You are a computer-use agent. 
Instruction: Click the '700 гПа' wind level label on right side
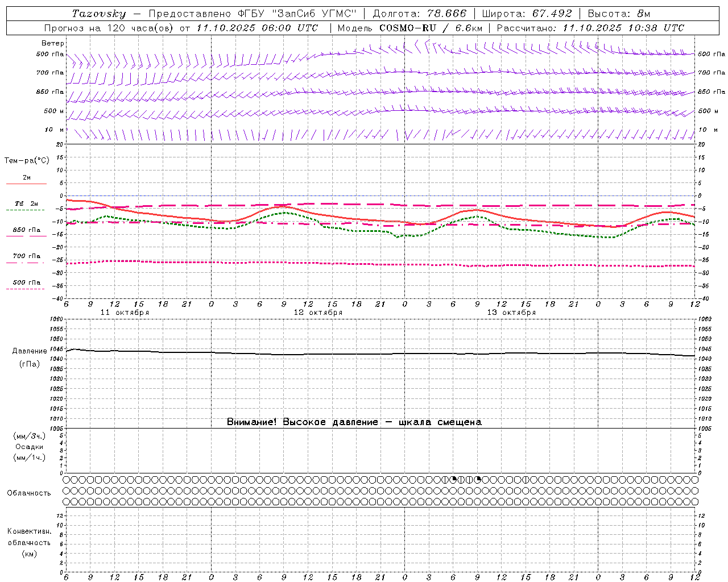point(712,73)
